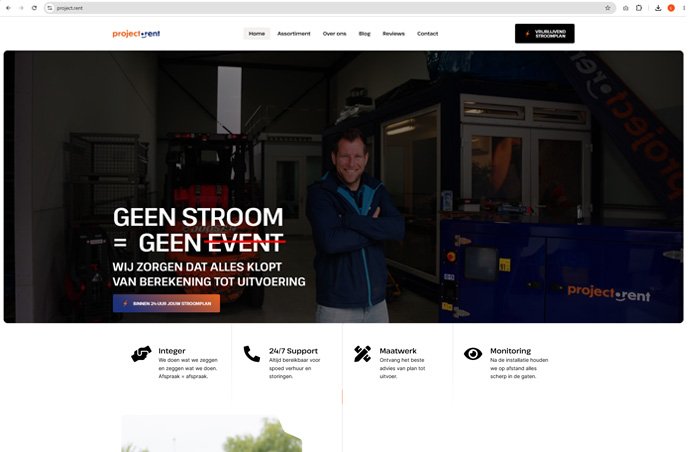Open the browser extensions puzzle icon
Screen dimensions: 690x452
click(x=639, y=8)
